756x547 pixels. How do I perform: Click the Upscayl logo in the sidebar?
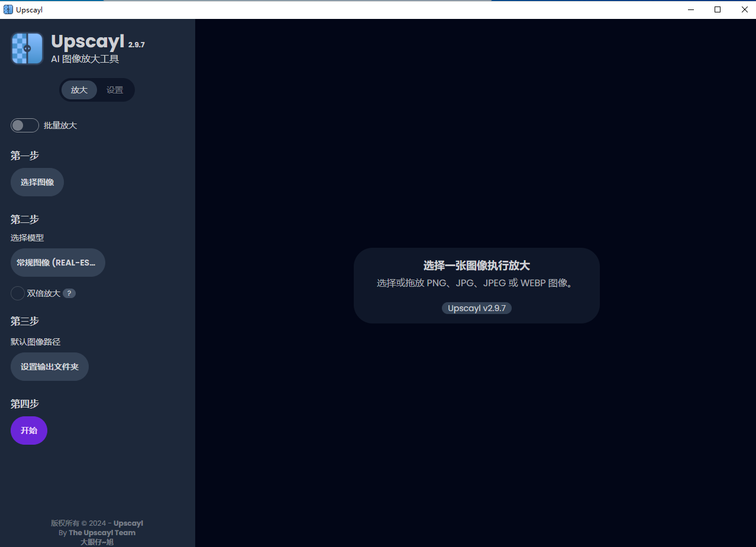coord(27,48)
